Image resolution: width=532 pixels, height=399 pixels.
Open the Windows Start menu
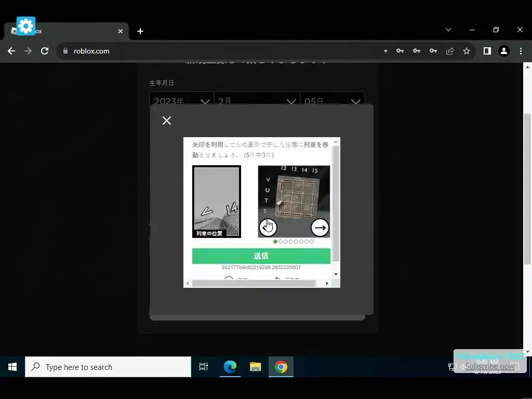click(12, 367)
